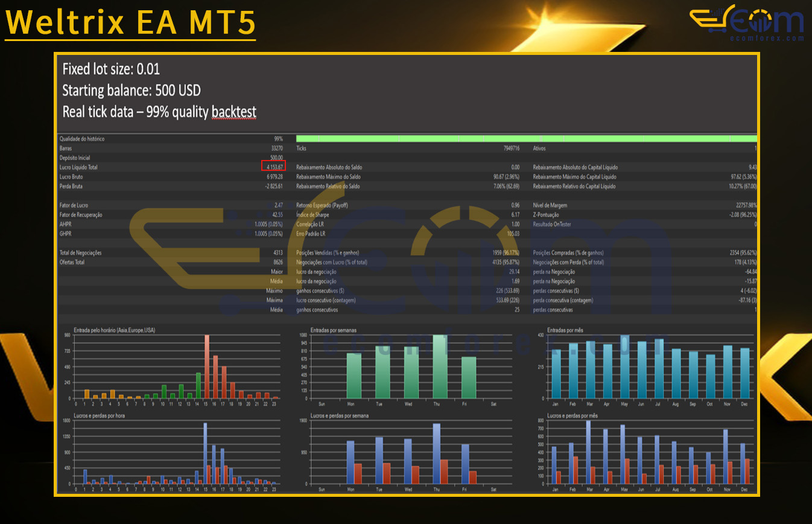Click 'Posições Compradas (% de ganhos)' label
The width and height of the screenshot is (812, 524).
569,253
